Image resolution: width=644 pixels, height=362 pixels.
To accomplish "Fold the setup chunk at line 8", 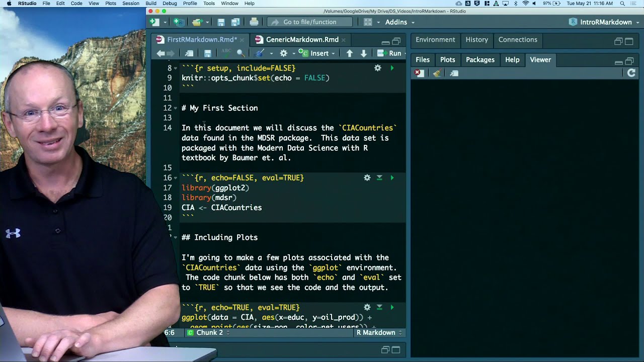I will click(176, 68).
